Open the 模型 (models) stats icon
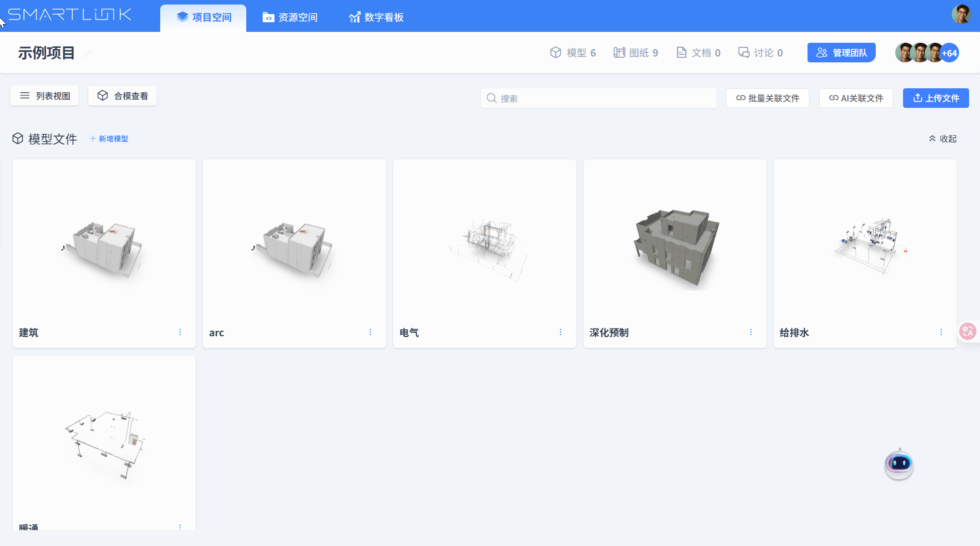Viewport: 980px width, 546px height. tap(556, 52)
